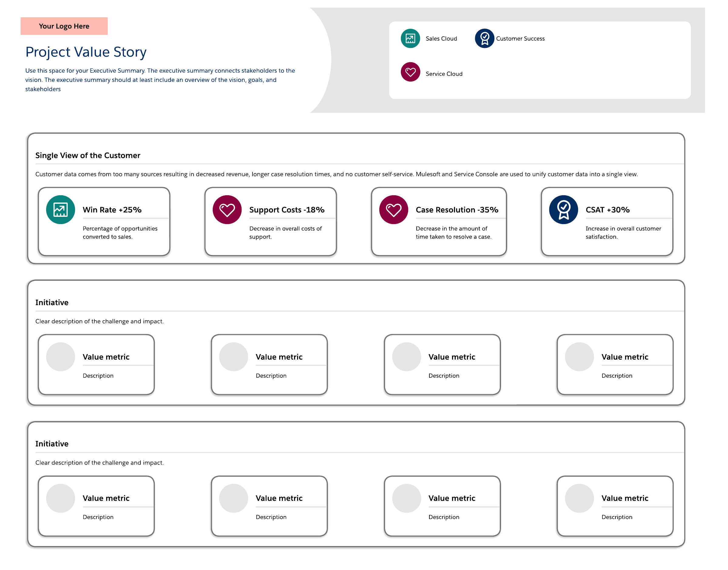Click the Service Cloud legend label
The height and width of the screenshot is (570, 728).
[444, 74]
